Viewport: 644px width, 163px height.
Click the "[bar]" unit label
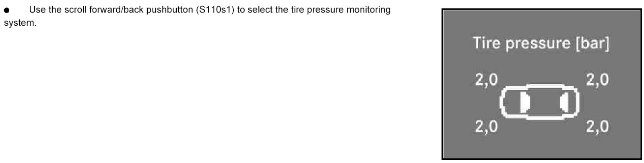[592, 43]
